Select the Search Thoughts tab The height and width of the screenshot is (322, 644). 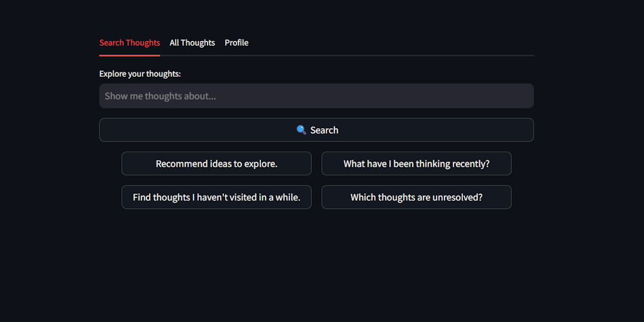tap(130, 43)
